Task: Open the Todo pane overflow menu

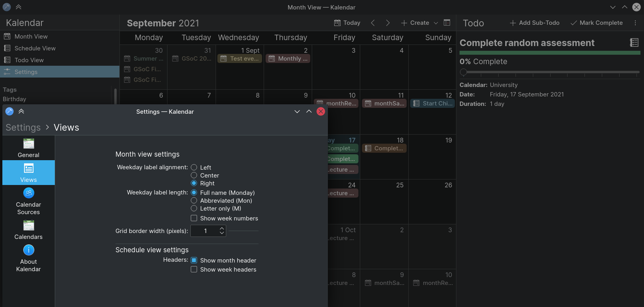Action: [x=635, y=23]
